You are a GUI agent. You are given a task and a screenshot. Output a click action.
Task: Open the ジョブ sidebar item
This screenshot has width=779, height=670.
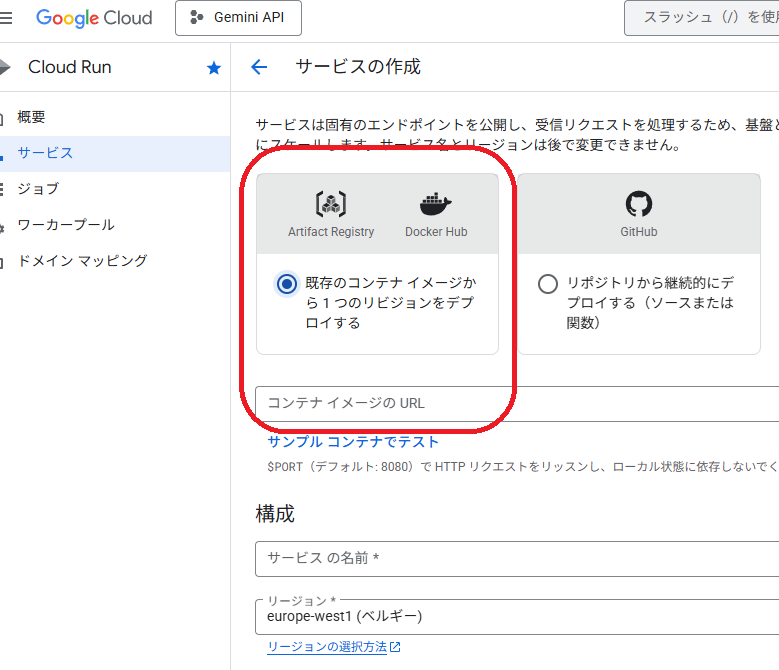115,189
